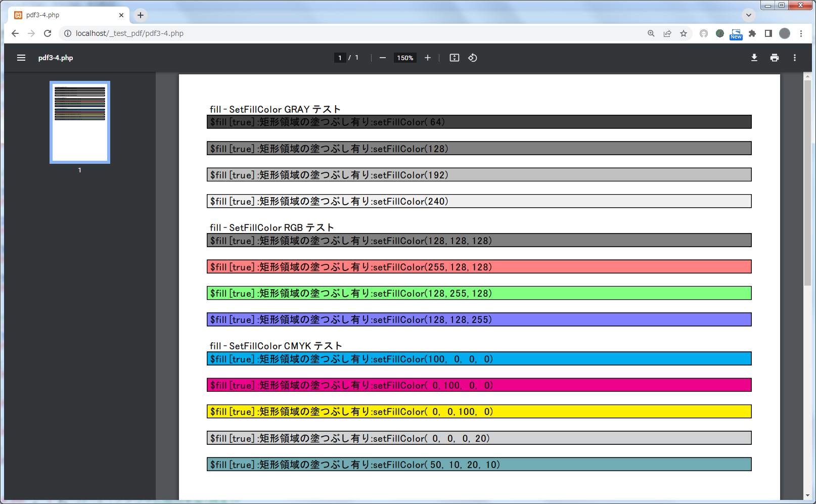Click the red setFillColor(255, 128, 128) bar
The image size is (816, 504).
479,266
